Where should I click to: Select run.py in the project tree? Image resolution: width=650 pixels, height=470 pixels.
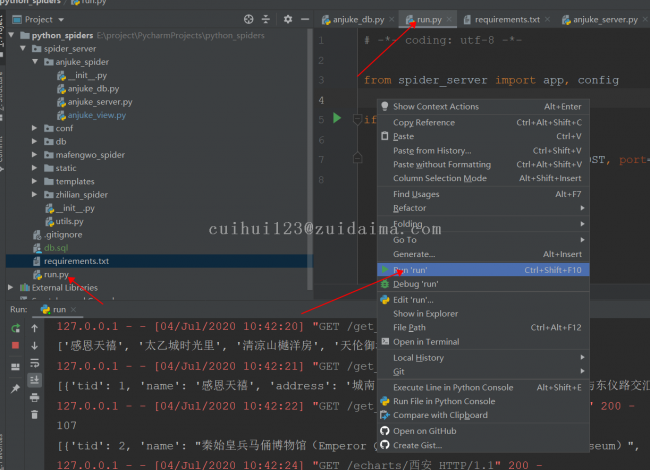[x=56, y=274]
